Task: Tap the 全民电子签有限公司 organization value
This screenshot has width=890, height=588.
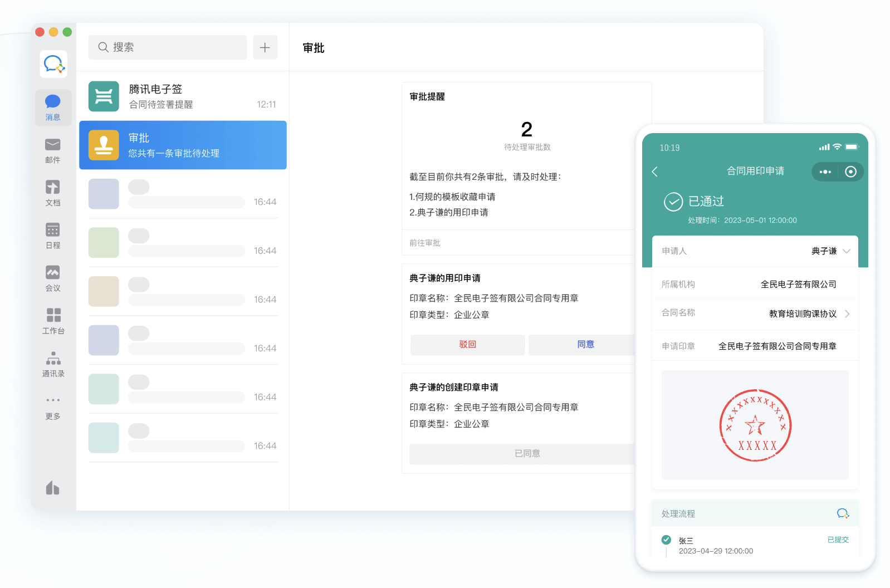Action: coord(799,284)
